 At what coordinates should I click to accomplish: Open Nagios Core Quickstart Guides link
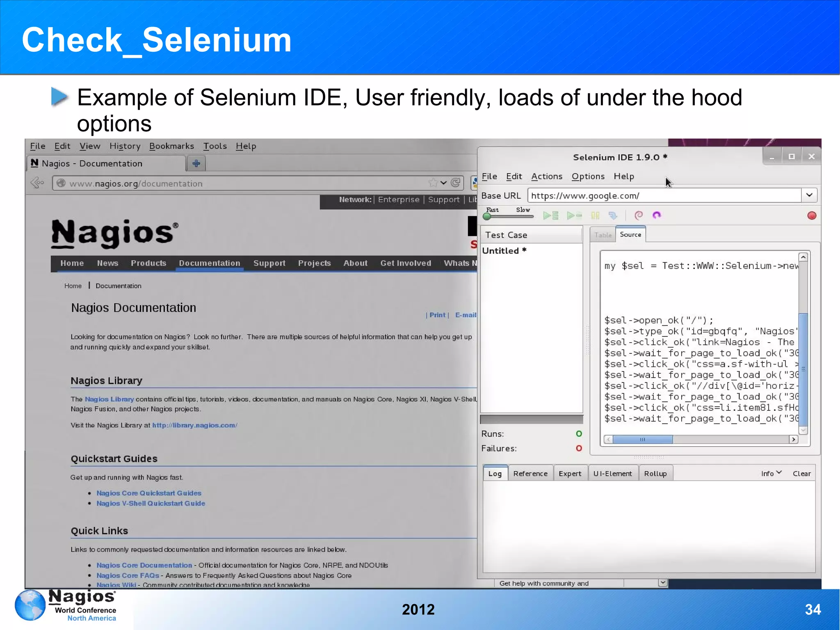coord(149,493)
